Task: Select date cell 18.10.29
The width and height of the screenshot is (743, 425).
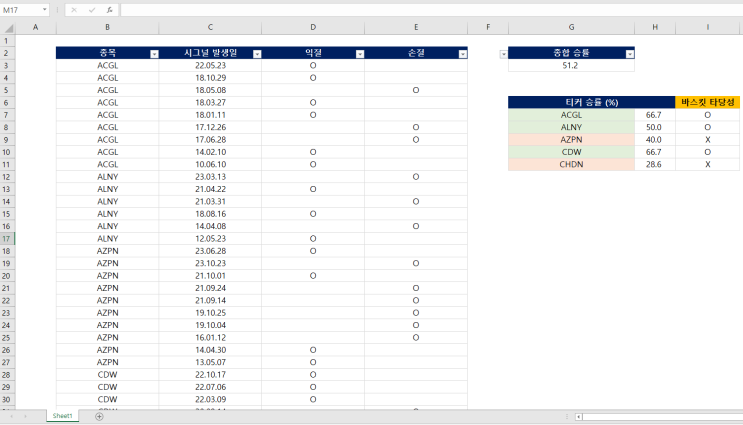Action: pyautogui.click(x=210, y=78)
